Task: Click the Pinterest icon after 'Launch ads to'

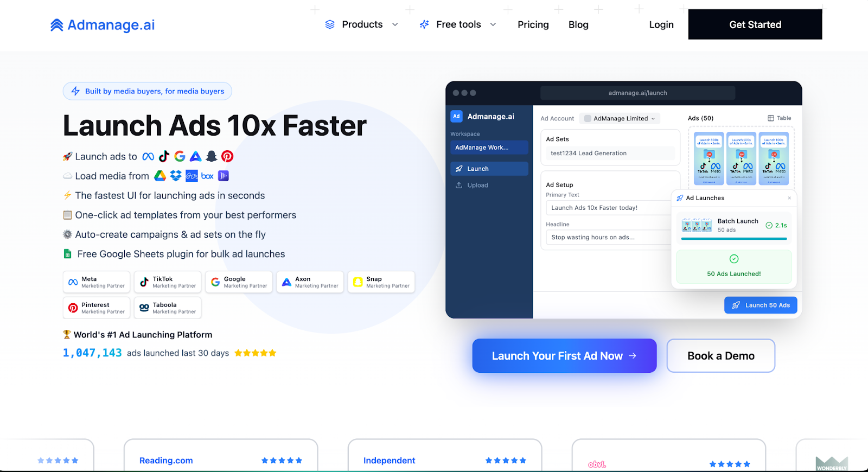Action: pyautogui.click(x=227, y=156)
